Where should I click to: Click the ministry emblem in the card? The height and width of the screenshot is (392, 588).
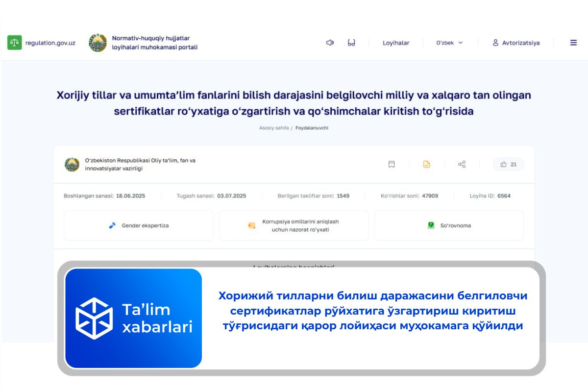point(72,164)
